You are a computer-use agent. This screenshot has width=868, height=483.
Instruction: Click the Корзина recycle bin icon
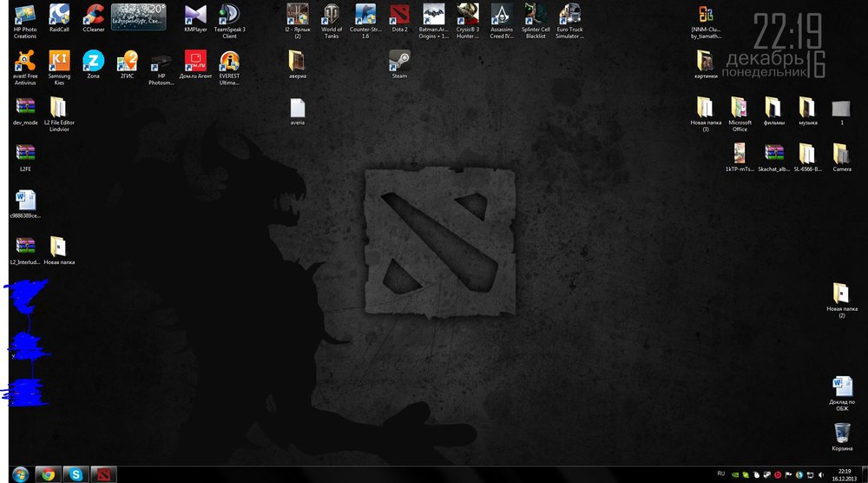click(x=842, y=433)
